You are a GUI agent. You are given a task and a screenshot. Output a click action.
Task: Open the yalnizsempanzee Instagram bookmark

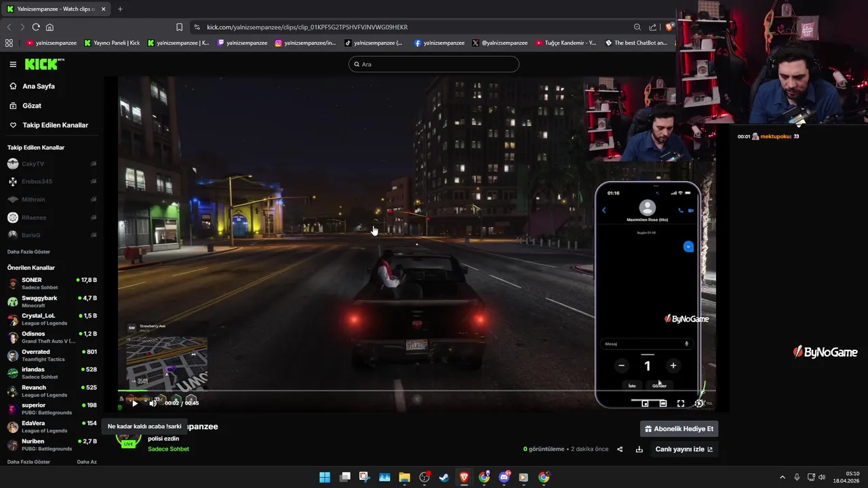pyautogui.click(x=305, y=43)
